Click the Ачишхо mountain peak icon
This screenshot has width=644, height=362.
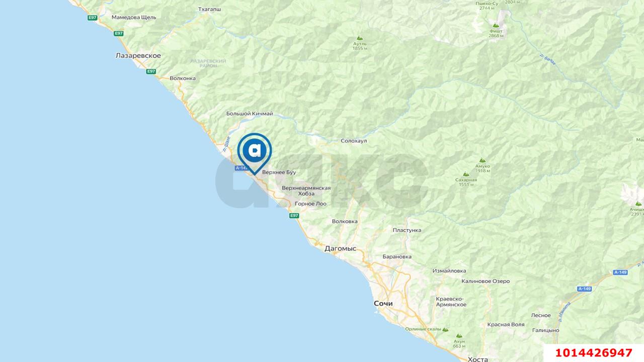(638, 203)
